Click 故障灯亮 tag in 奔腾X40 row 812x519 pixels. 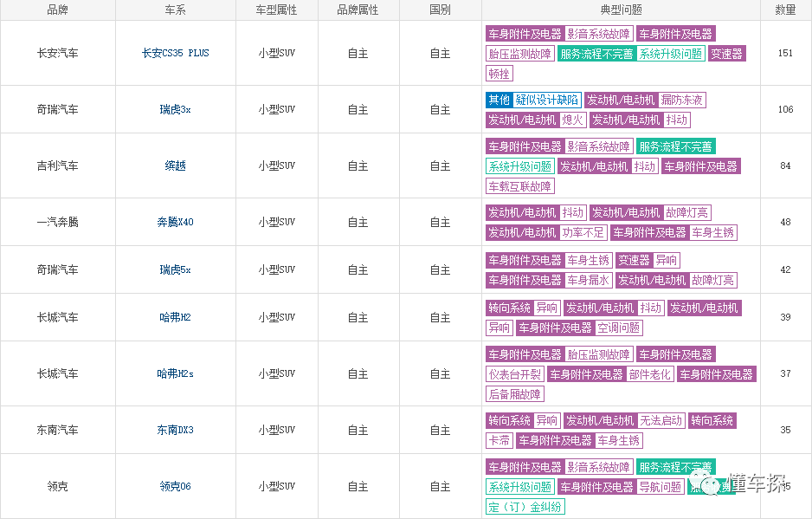pyautogui.click(x=686, y=212)
